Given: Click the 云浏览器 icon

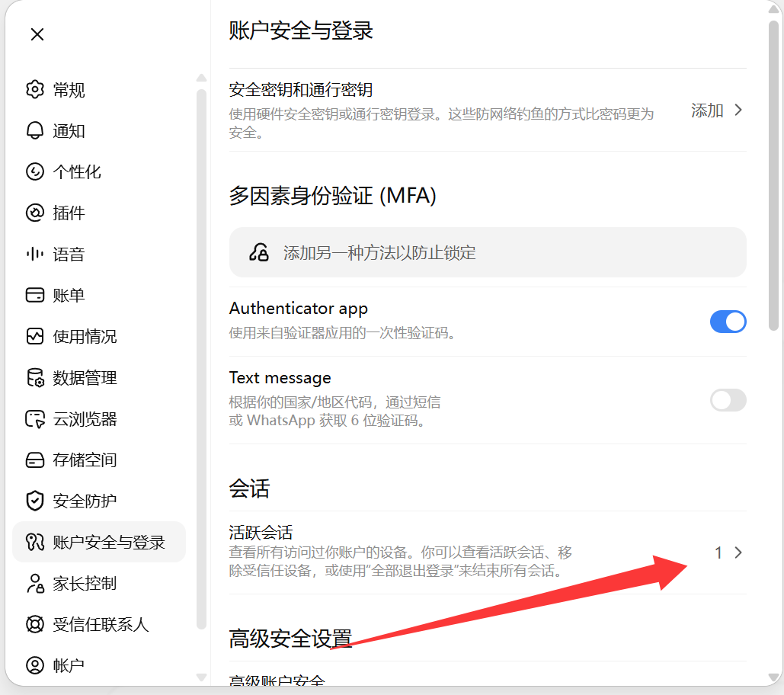Looking at the screenshot, I should pos(34,418).
